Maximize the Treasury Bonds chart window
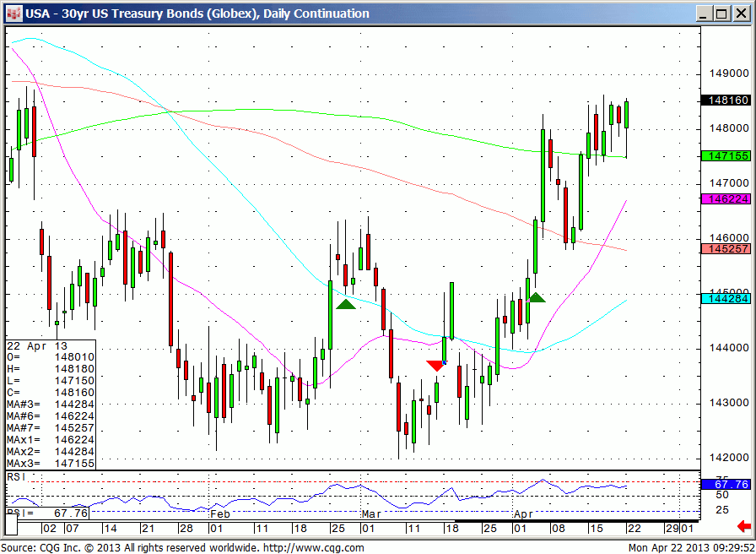756x554 pixels. [x=722, y=14]
